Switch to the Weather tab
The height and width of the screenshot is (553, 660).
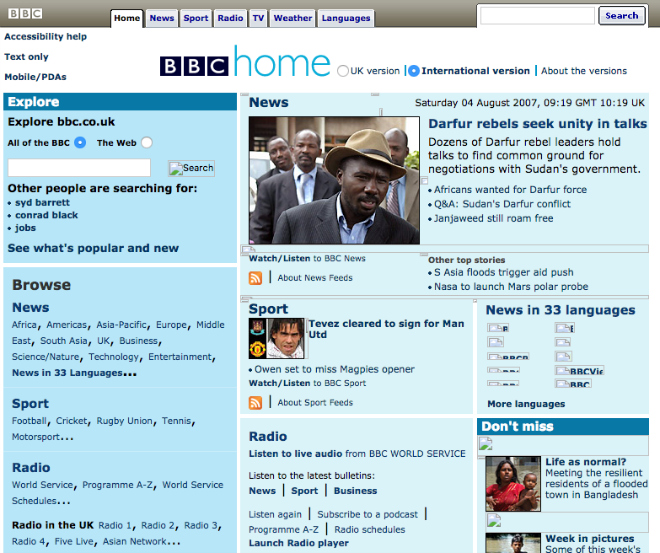(x=293, y=18)
